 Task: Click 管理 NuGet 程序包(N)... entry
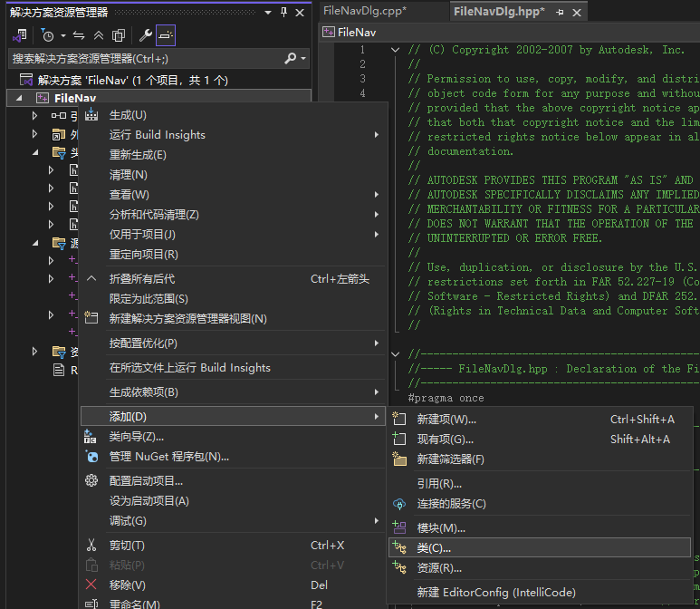pos(168,456)
